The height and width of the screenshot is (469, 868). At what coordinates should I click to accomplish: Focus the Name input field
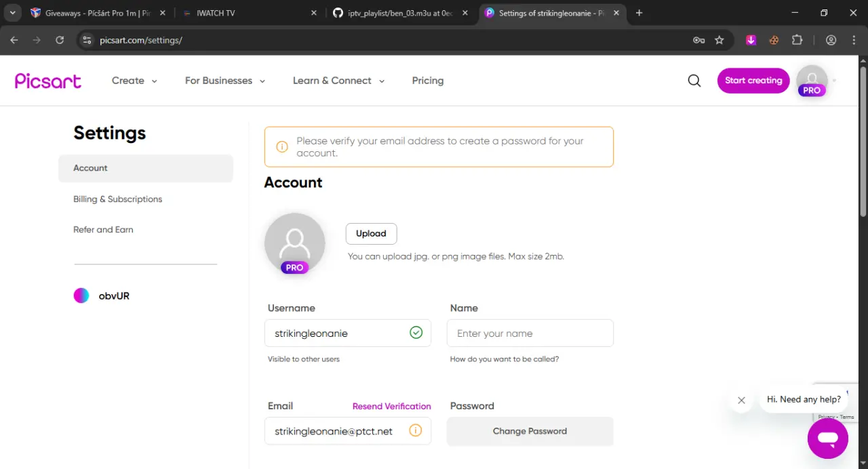[530, 333]
